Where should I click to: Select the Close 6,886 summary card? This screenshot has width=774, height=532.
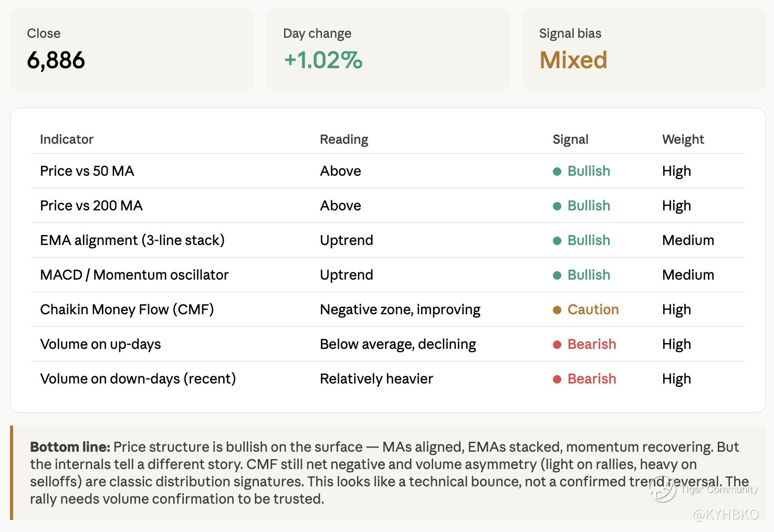[x=131, y=49]
